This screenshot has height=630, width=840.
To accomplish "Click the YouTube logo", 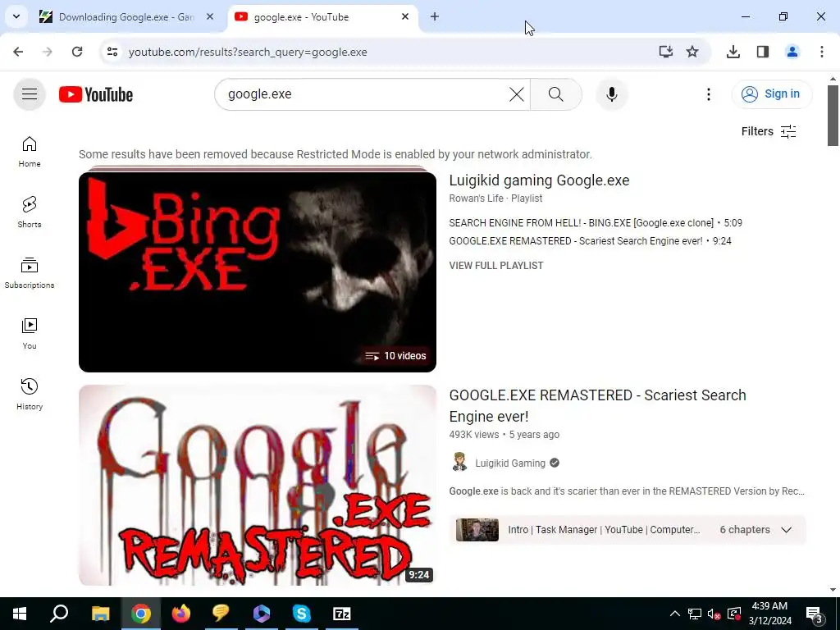I will tap(96, 94).
